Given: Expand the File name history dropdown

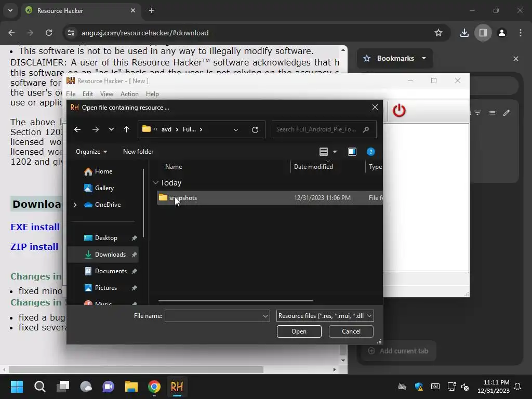Looking at the screenshot, I should tap(265, 316).
